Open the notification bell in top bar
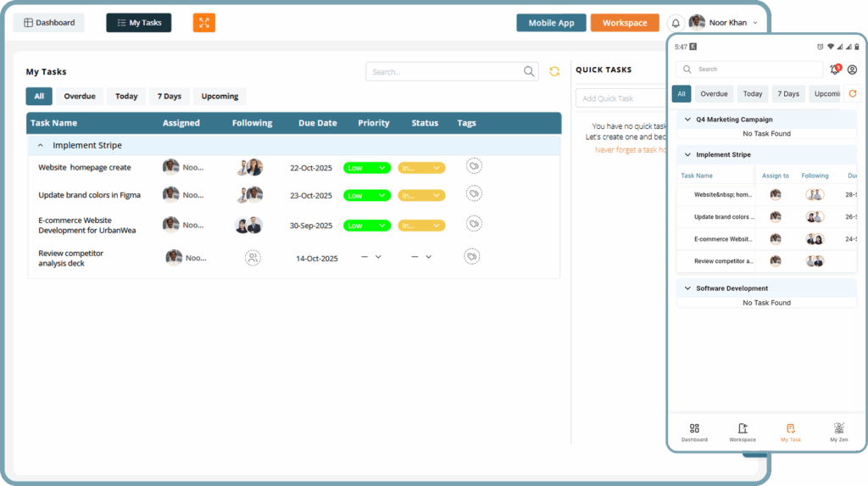Screen dimensions: 868x486 [x=676, y=24]
